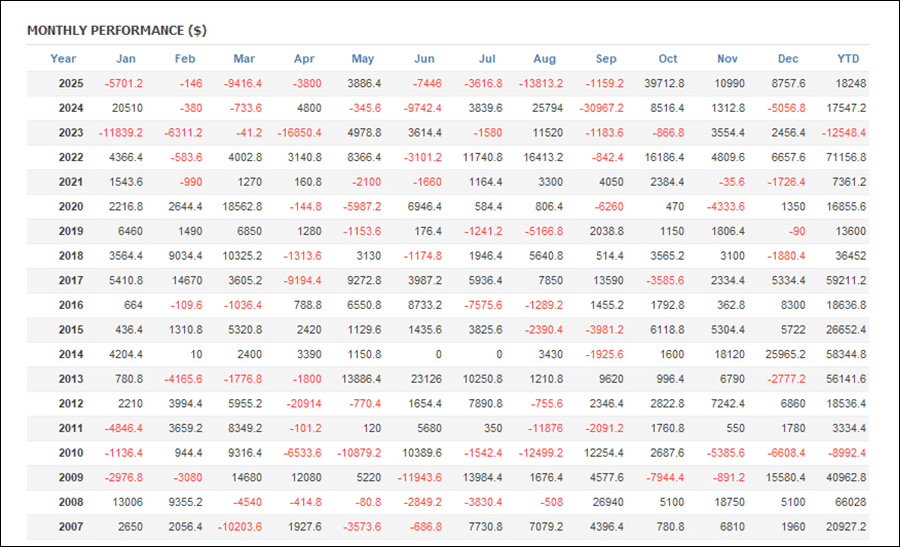This screenshot has height=547, width=900.
Task: Click the 2007 year row label
Action: point(71,527)
